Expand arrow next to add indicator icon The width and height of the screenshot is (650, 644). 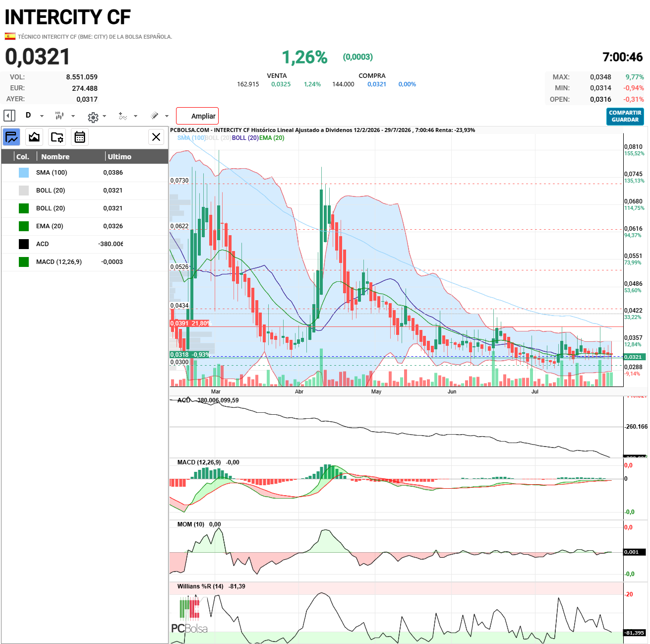click(x=135, y=116)
